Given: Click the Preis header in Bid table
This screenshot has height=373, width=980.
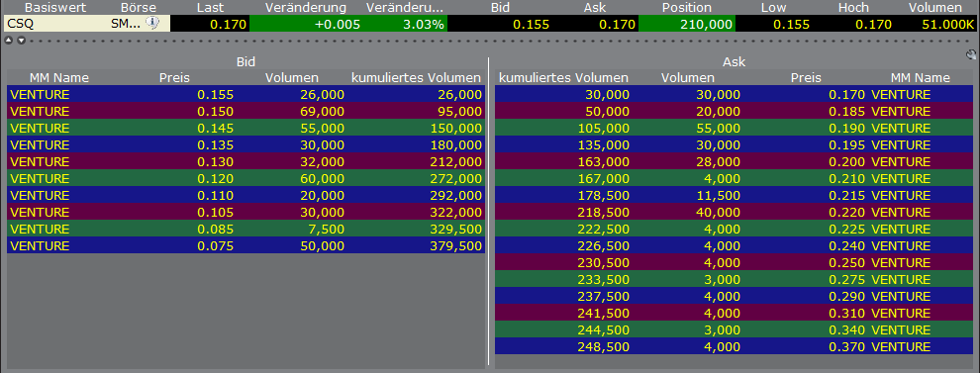Looking at the screenshot, I should [x=174, y=78].
